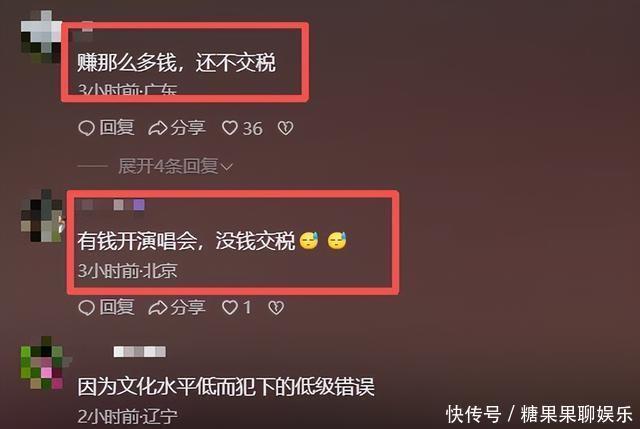
Task: Share the comment "赚那么多钱，还不交税"
Action: (177, 128)
